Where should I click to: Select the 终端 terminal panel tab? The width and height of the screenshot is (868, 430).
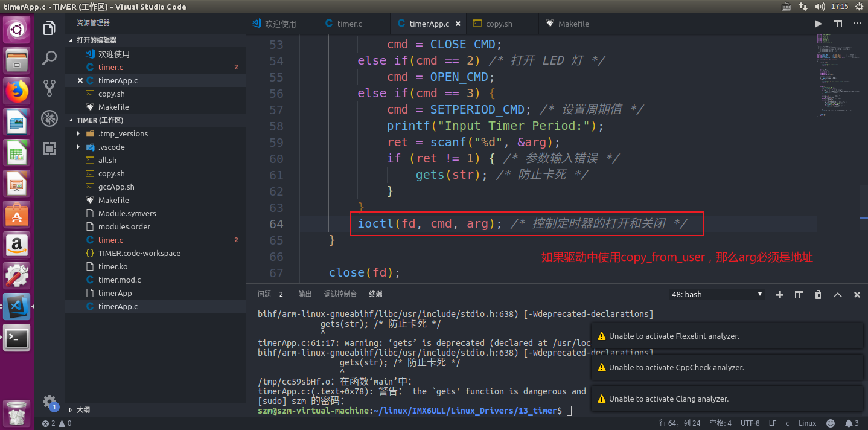[x=375, y=294]
